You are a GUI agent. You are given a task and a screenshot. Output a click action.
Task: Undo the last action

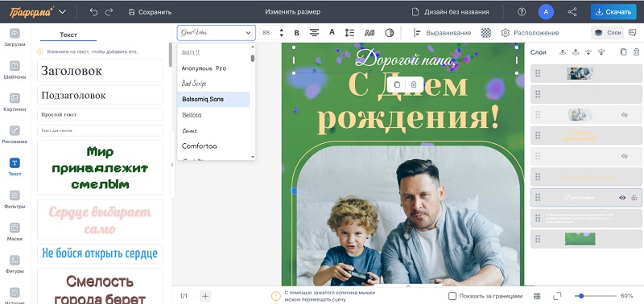coord(93,12)
